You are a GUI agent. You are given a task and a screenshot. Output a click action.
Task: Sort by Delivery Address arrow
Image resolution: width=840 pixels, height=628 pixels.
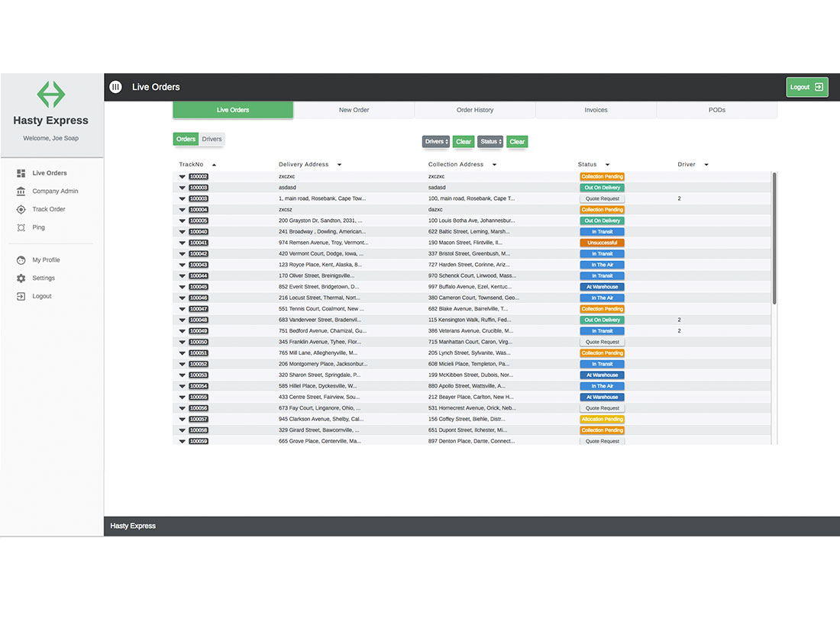(339, 165)
